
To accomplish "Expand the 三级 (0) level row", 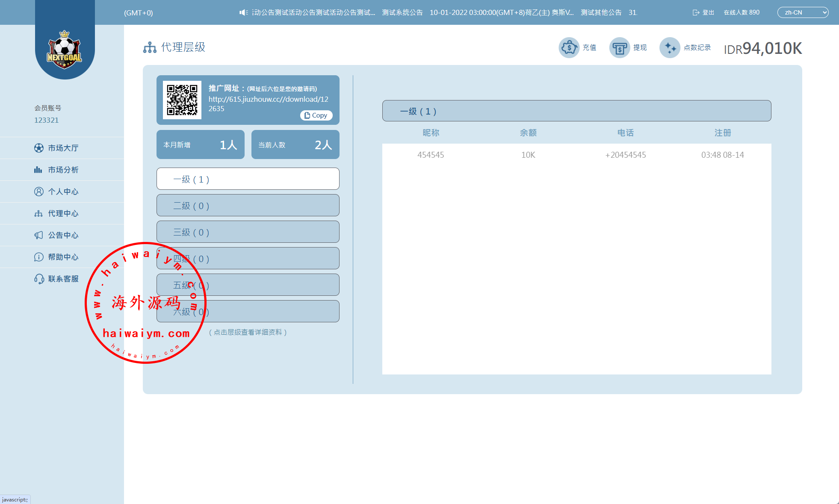I will (248, 232).
